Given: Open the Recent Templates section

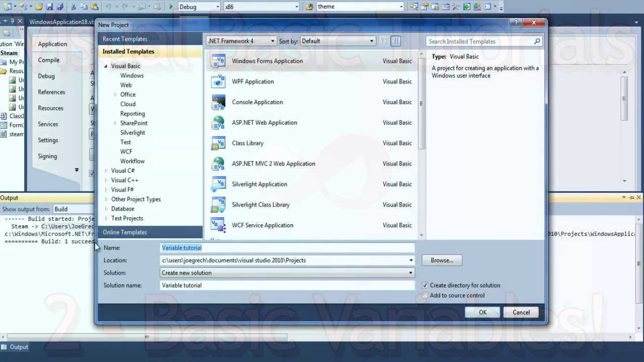Looking at the screenshot, I should (150, 39).
